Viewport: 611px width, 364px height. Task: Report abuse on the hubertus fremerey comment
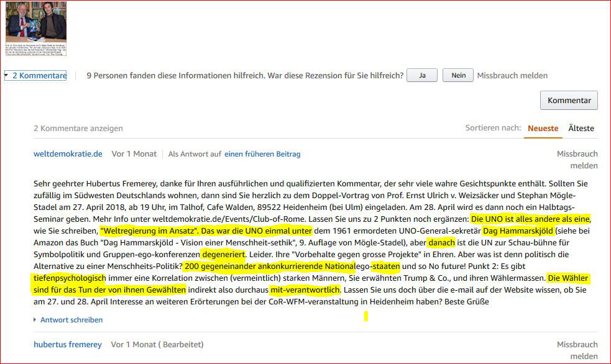(x=577, y=350)
